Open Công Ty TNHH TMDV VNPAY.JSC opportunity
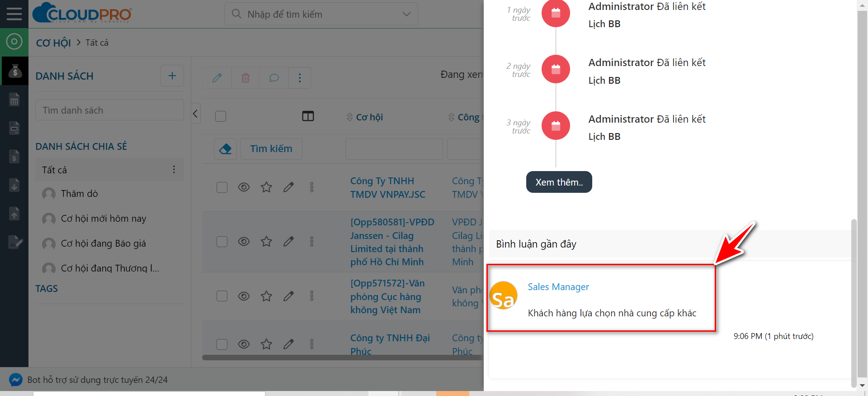This screenshot has width=868, height=396. click(387, 187)
